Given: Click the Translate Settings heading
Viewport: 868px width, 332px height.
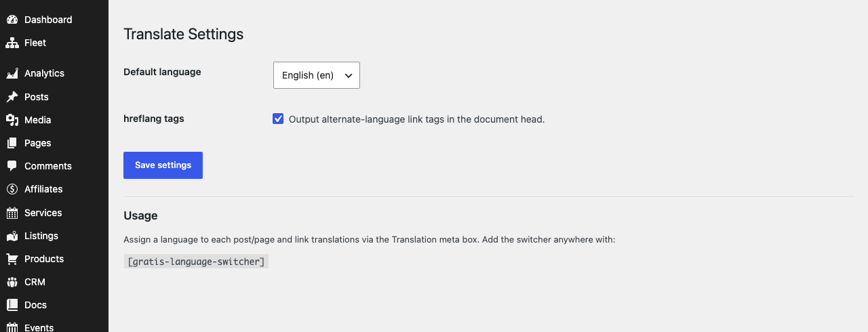Looking at the screenshot, I should tap(183, 34).
